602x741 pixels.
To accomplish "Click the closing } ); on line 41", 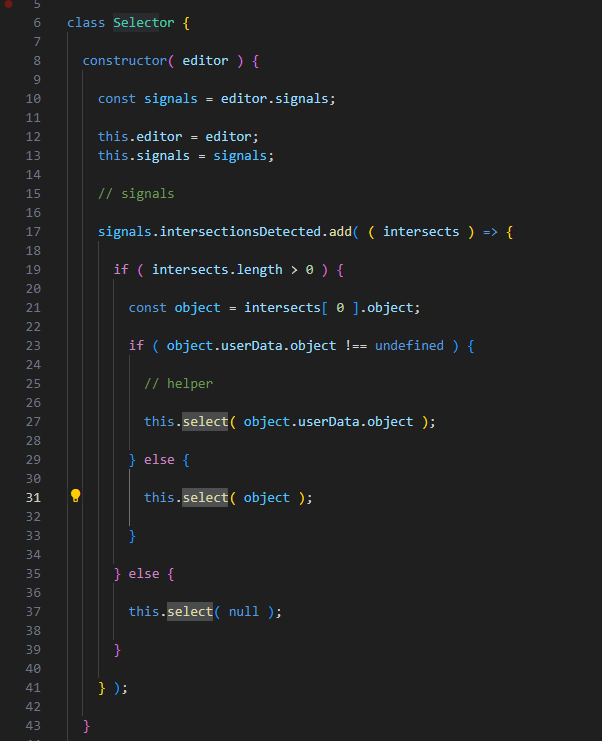I will [x=113, y=688].
